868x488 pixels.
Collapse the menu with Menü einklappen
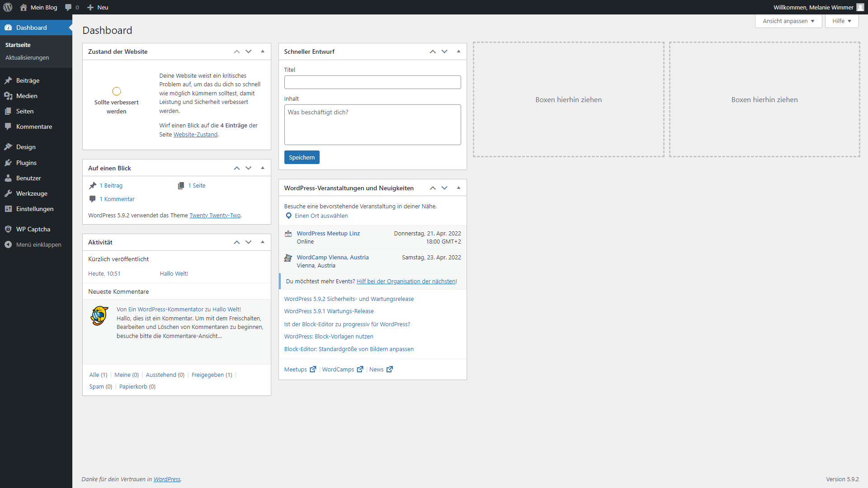coord(36,244)
